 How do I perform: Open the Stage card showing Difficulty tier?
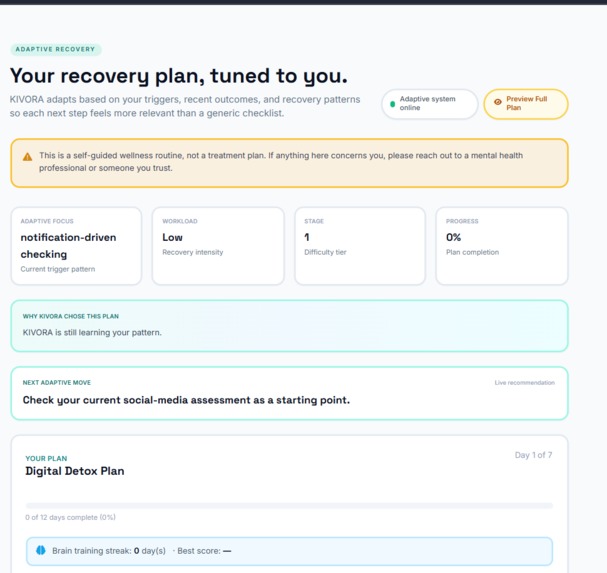tap(360, 246)
